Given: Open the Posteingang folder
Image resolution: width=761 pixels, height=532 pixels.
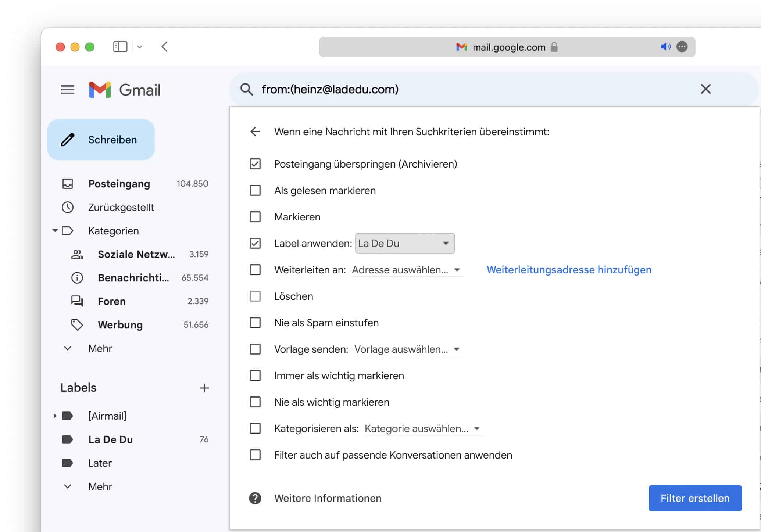Looking at the screenshot, I should point(118,184).
